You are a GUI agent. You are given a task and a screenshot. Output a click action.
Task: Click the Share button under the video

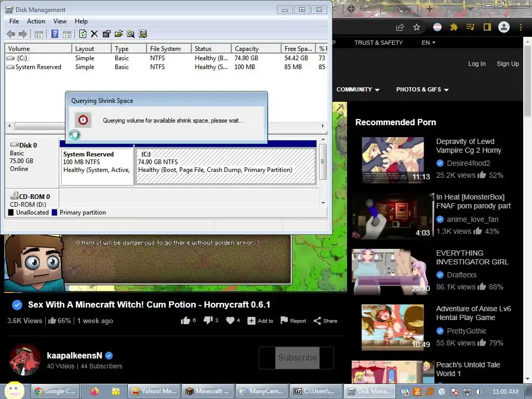[325, 321]
